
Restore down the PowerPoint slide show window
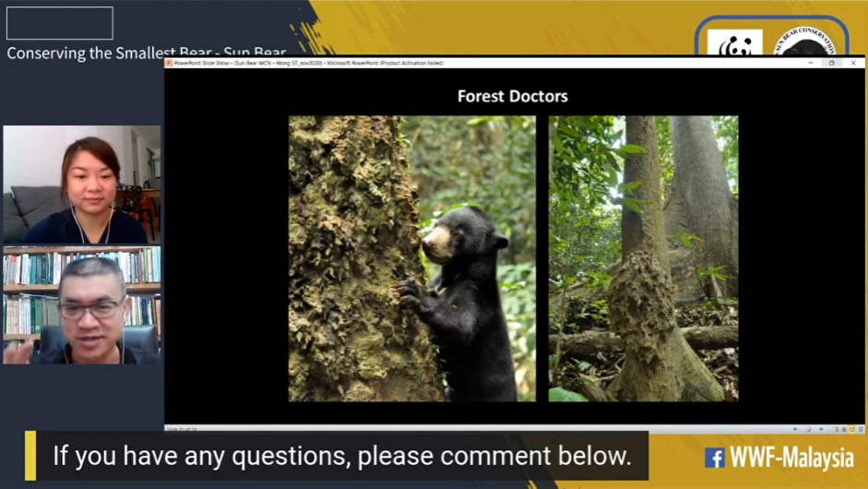tap(831, 63)
